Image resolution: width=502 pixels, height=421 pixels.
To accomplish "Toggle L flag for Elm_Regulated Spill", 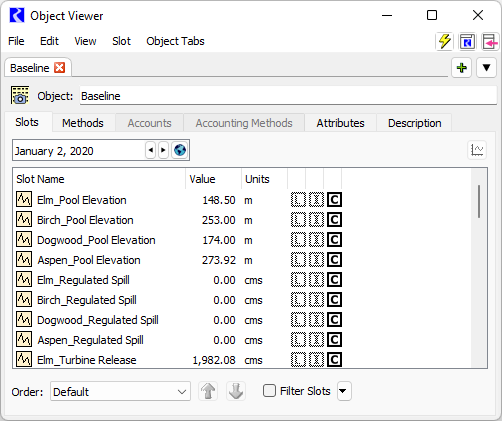I will point(298,280).
